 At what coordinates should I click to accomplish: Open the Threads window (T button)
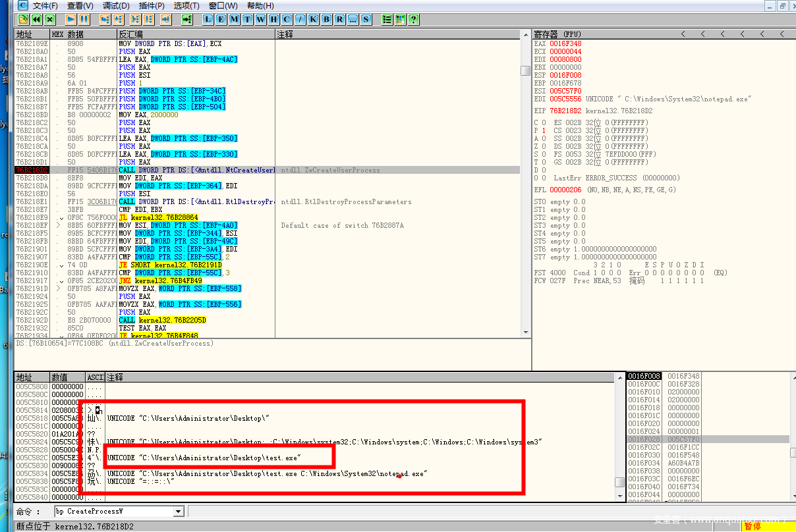click(247, 19)
